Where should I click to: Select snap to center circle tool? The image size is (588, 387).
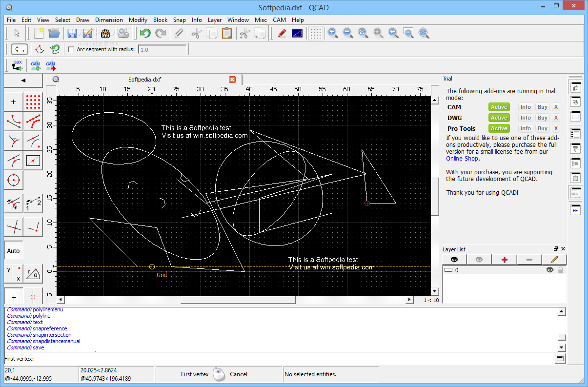click(14, 180)
